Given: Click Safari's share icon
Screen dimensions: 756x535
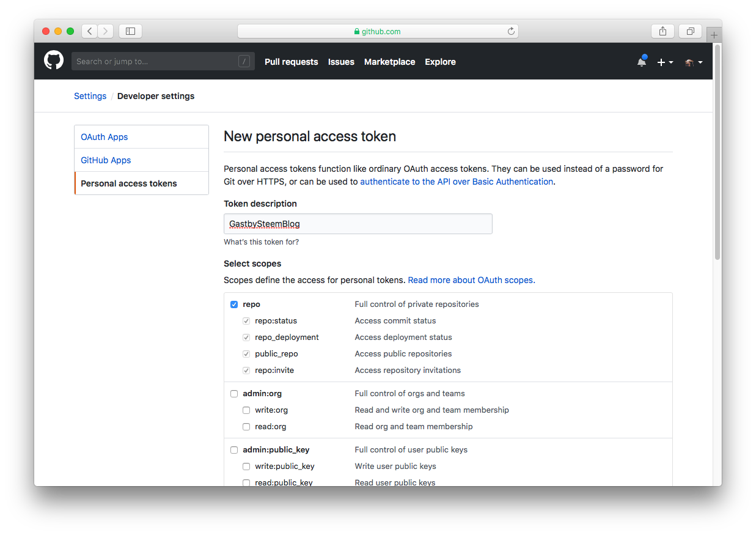Looking at the screenshot, I should [662, 31].
